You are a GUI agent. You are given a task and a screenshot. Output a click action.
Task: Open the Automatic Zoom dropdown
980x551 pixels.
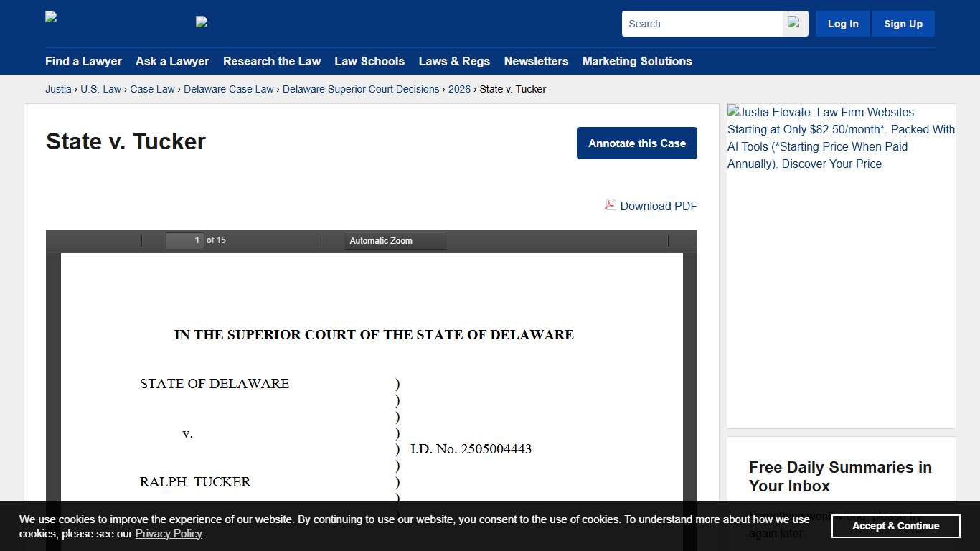point(395,240)
